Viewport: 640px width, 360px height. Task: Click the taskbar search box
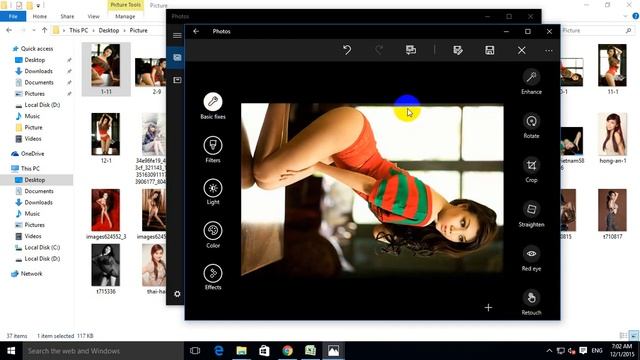pos(103,351)
